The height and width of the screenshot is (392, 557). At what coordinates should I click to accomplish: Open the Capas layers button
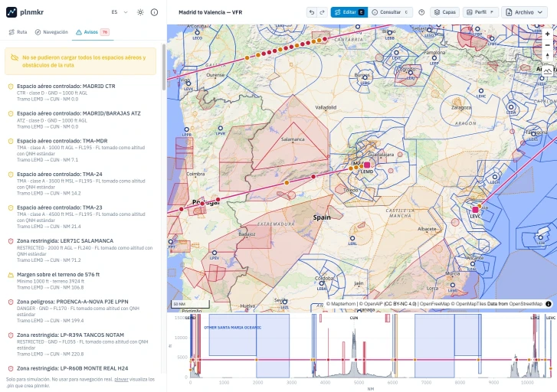(445, 12)
